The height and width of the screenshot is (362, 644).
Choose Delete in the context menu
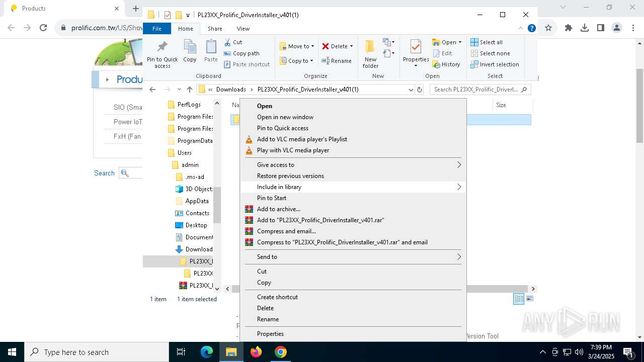(353, 308)
